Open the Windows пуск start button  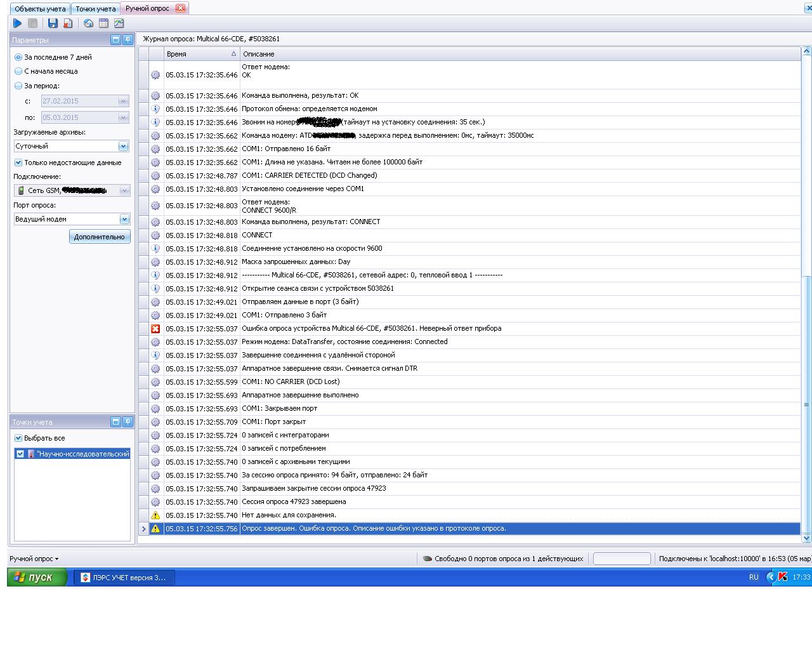[37, 577]
